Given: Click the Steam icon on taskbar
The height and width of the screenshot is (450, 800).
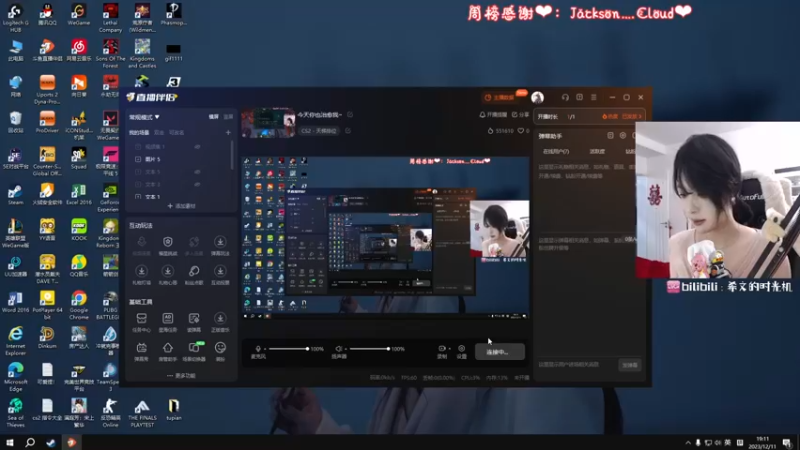Looking at the screenshot, I should 51,442.
